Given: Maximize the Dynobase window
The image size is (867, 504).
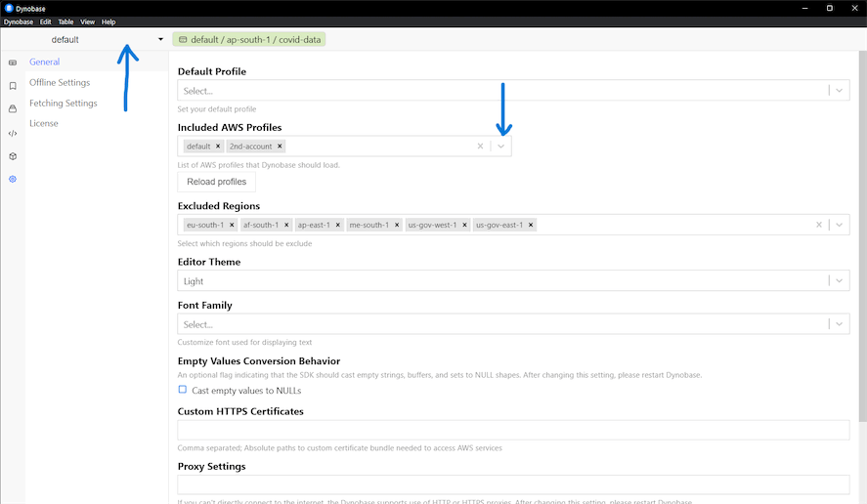Looking at the screenshot, I should (830, 8).
